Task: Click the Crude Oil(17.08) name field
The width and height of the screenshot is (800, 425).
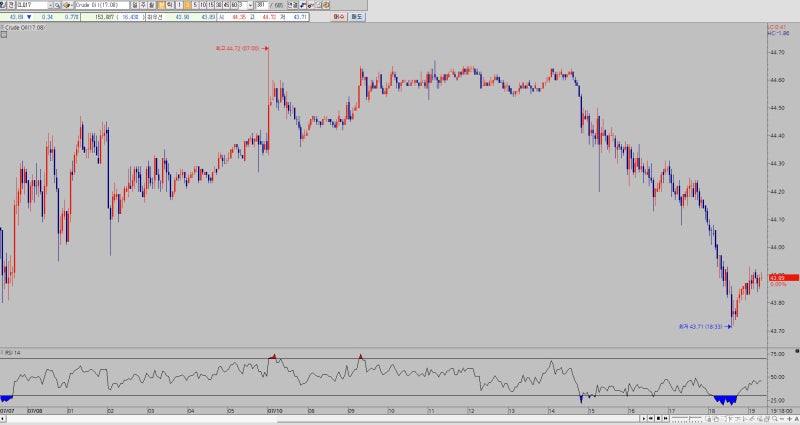Action: point(102,5)
